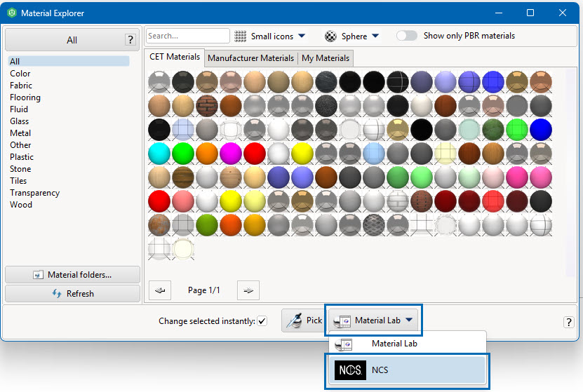Screen dimensions: 583x392
Task: Select the light blue sphere in fourth row
Action: tap(374, 154)
